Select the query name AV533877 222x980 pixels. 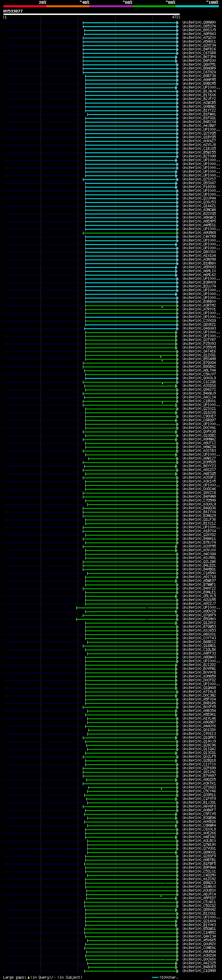13,11
